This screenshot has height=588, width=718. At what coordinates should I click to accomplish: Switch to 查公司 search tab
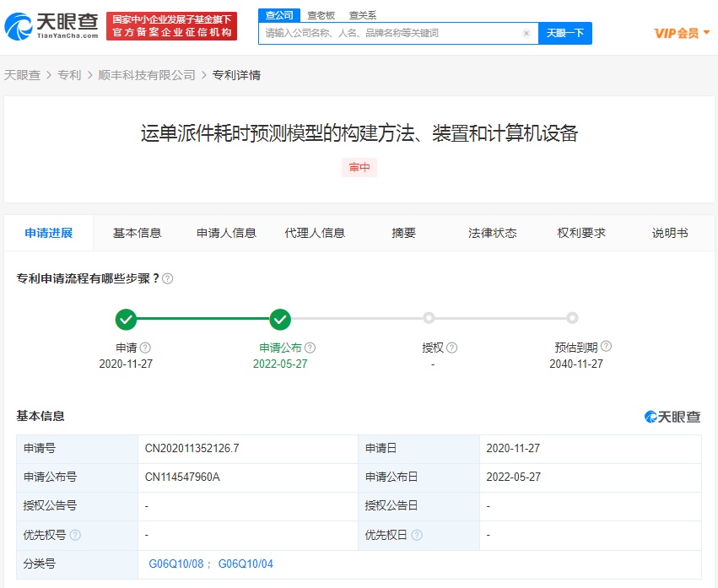[279, 15]
